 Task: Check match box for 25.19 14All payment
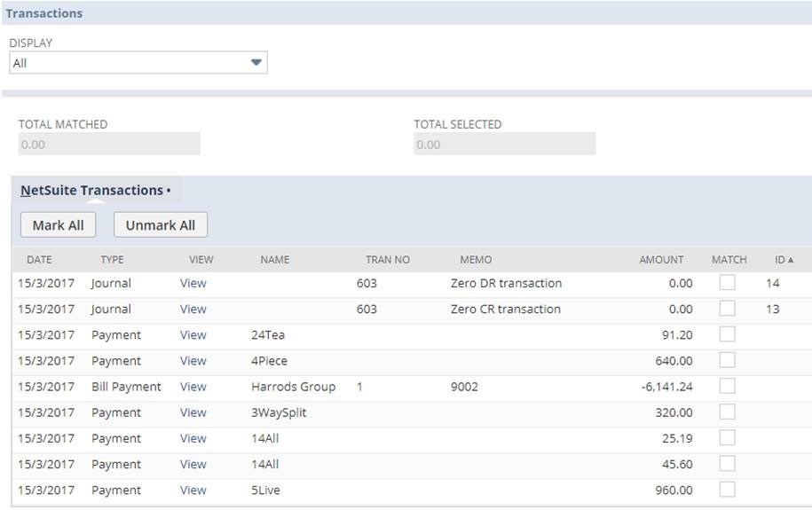728,438
